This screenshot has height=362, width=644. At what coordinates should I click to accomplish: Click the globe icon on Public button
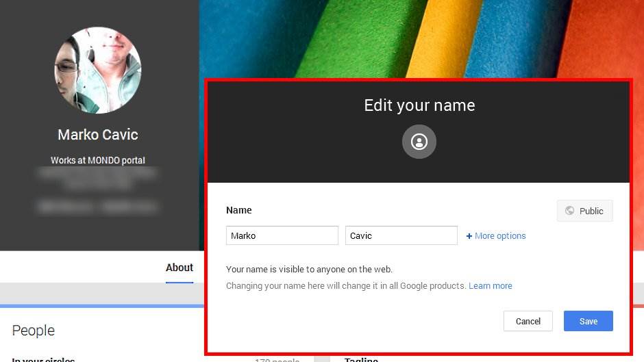pyautogui.click(x=569, y=211)
